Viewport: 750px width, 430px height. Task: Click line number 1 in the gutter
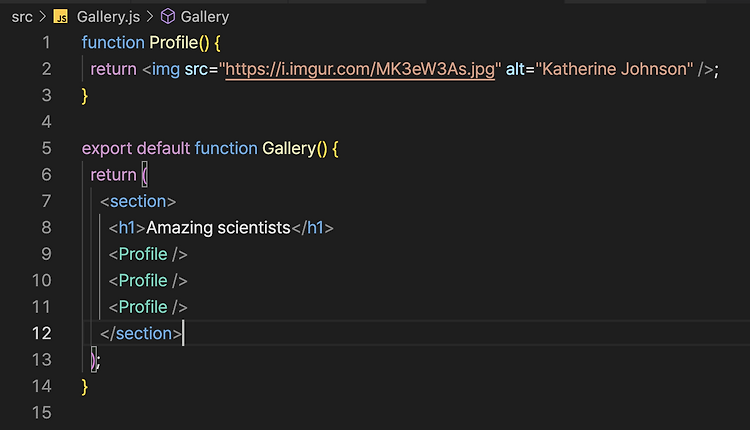[46, 43]
